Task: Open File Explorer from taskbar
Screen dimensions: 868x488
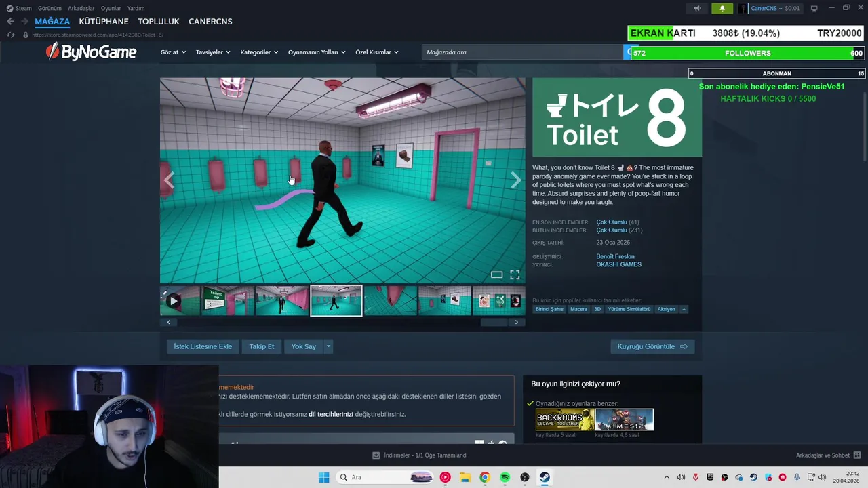Action: (465, 477)
